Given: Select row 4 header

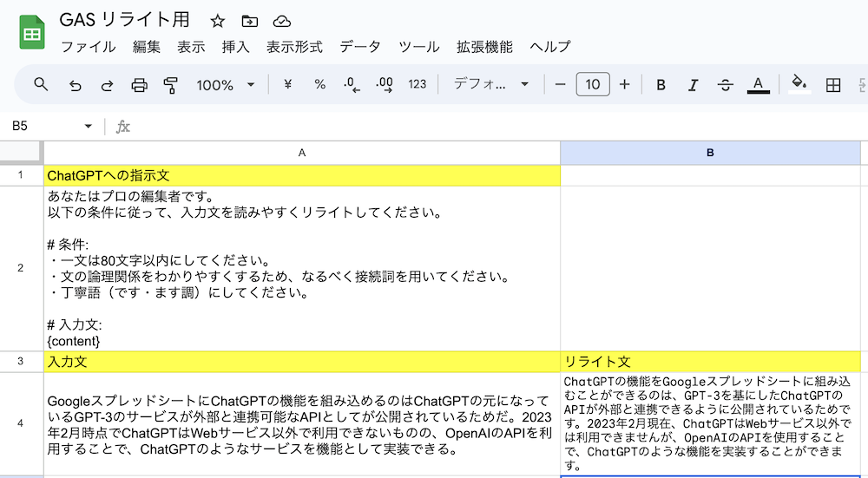Looking at the screenshot, I should (21, 423).
